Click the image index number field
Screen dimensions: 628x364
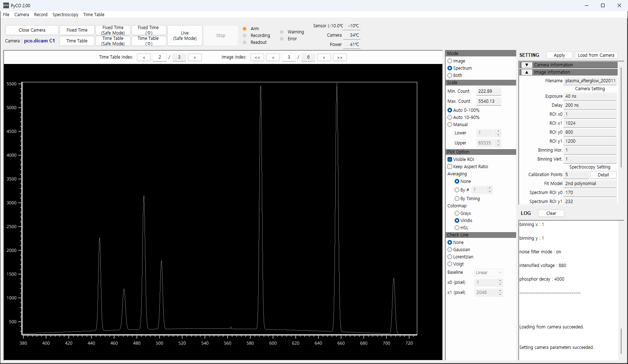tap(289, 57)
